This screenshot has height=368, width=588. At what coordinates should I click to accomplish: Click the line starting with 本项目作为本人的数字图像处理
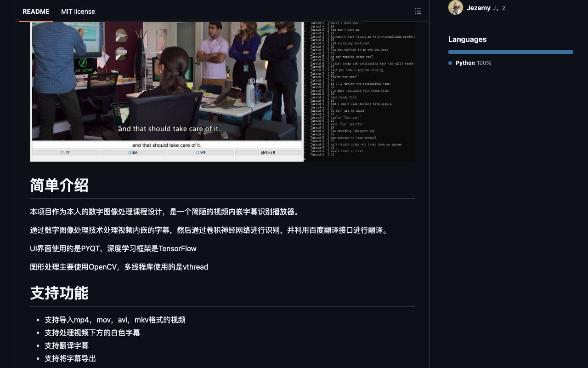tap(166, 212)
